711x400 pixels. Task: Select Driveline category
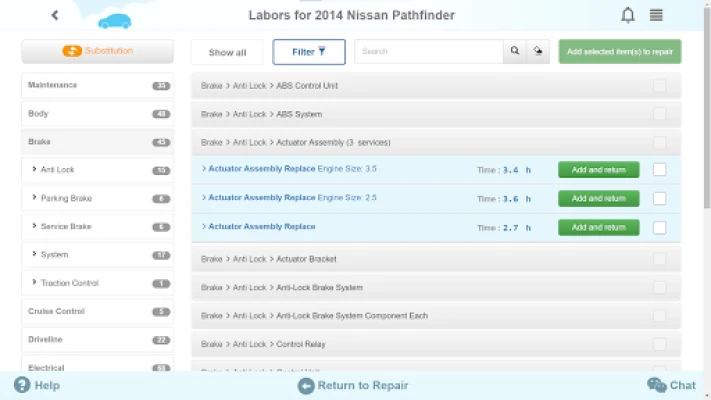97,340
